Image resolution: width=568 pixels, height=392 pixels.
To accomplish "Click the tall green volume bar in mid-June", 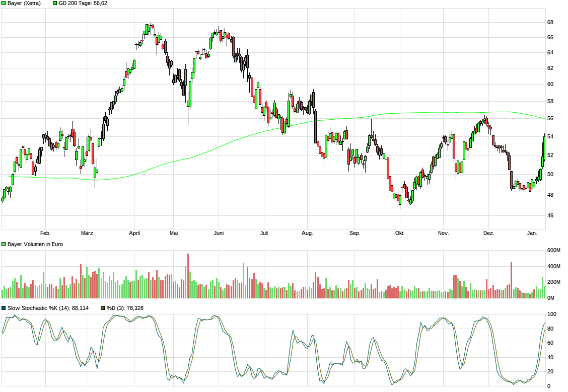I will 243,280.
